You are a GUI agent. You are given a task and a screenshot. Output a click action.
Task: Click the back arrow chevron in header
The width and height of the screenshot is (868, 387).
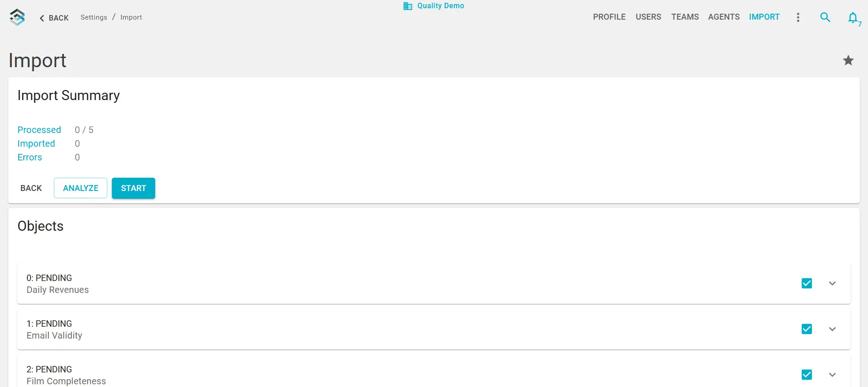(42, 18)
